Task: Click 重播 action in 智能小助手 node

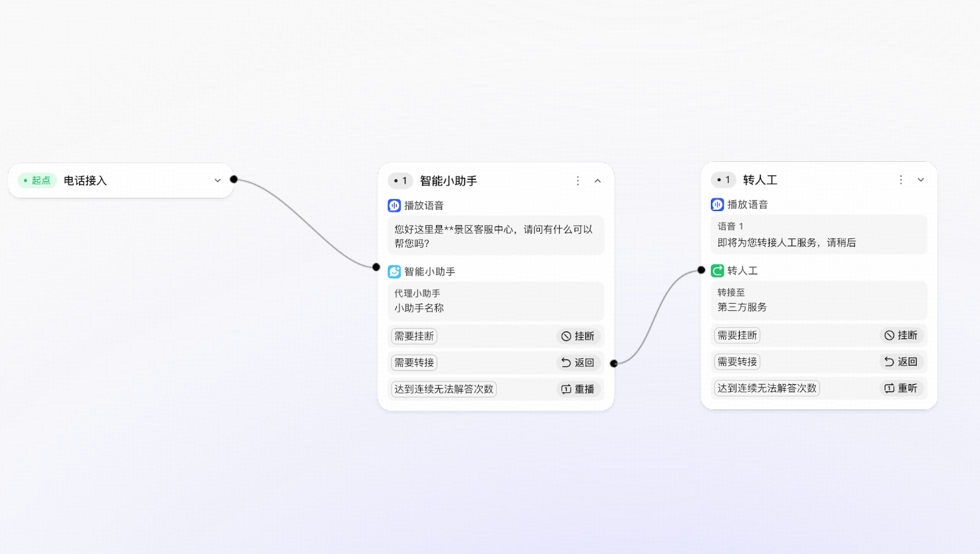Action: pyautogui.click(x=578, y=389)
